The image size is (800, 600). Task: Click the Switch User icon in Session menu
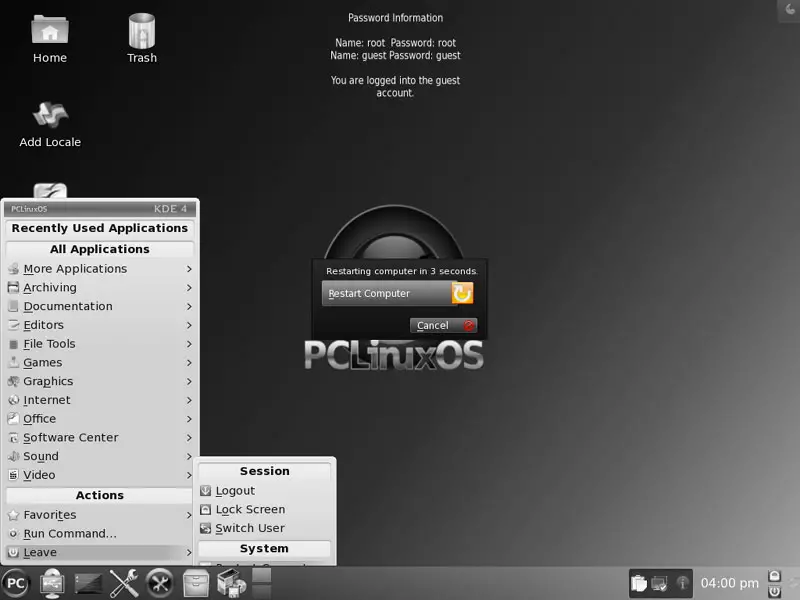tap(206, 529)
